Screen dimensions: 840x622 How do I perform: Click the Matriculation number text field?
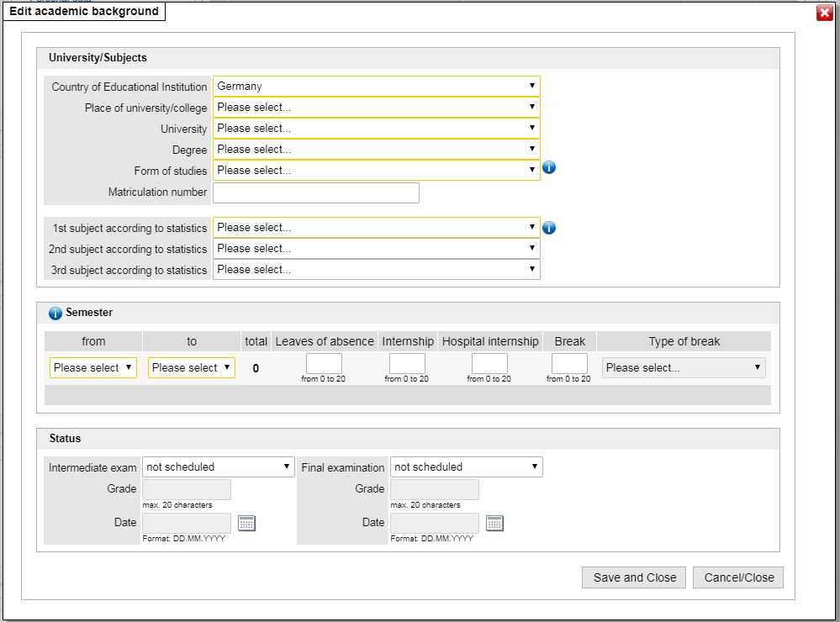[315, 192]
